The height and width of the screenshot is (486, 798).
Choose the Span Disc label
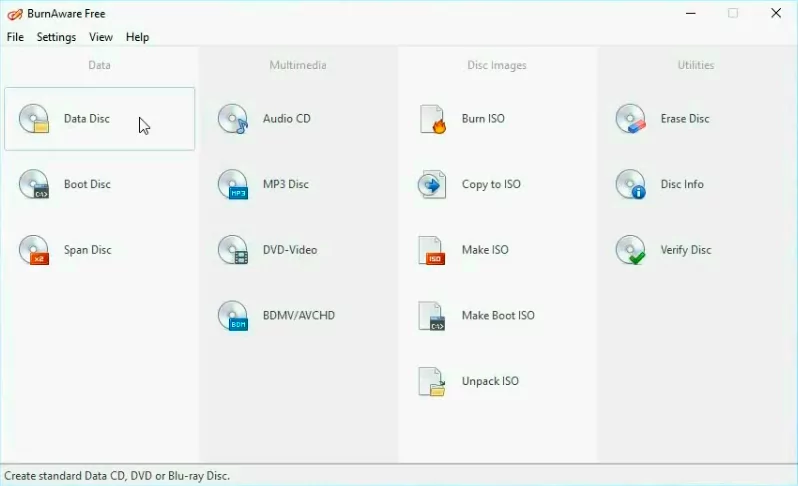click(88, 250)
